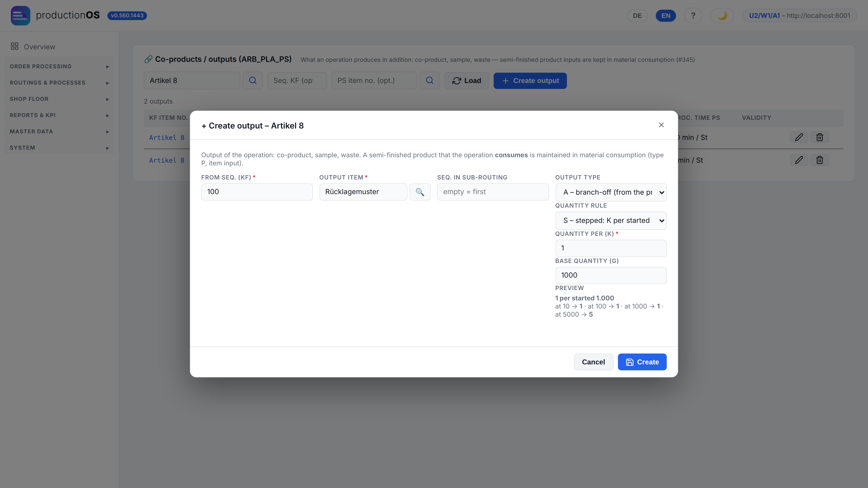Click the first Artikel 8 link in table
Screen dimensions: 868x488
tap(167, 137)
